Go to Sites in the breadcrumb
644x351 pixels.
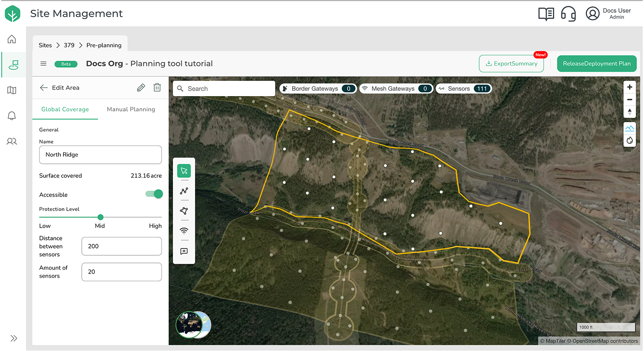point(45,45)
